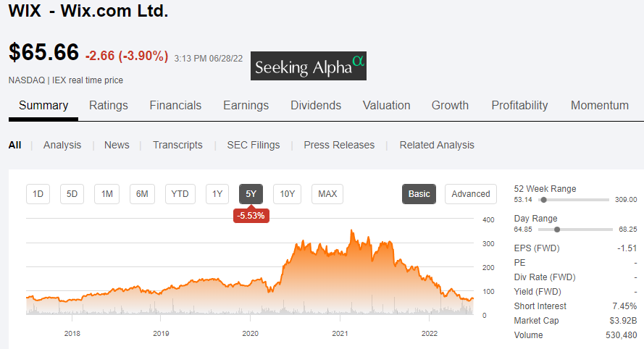This screenshot has height=349, width=644.
Task: Switch to the Ratings tab
Action: point(109,105)
